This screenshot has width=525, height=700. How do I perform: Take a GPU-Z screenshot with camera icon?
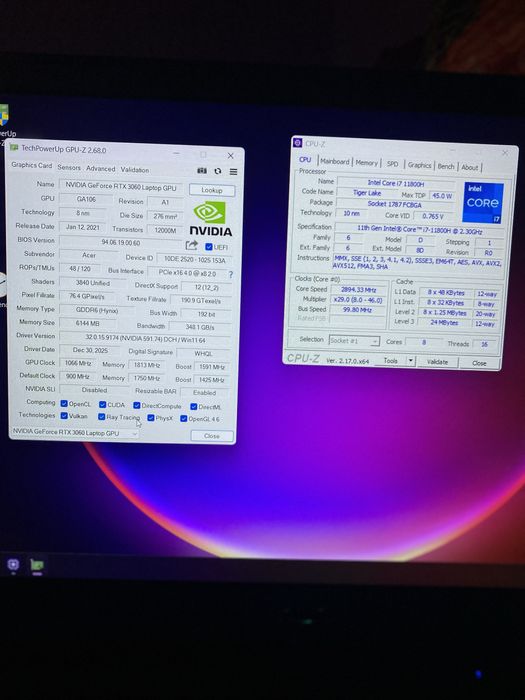pyautogui.click(x=202, y=171)
